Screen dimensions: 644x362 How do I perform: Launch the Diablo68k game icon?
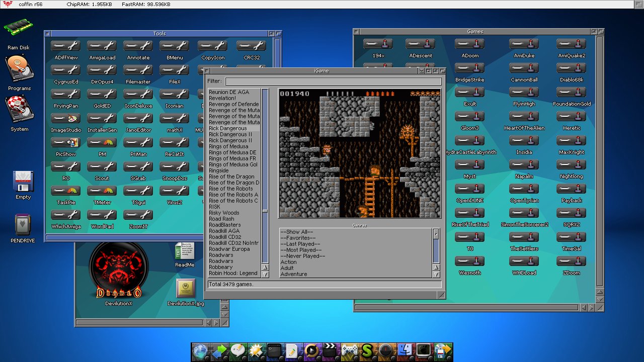tap(572, 68)
